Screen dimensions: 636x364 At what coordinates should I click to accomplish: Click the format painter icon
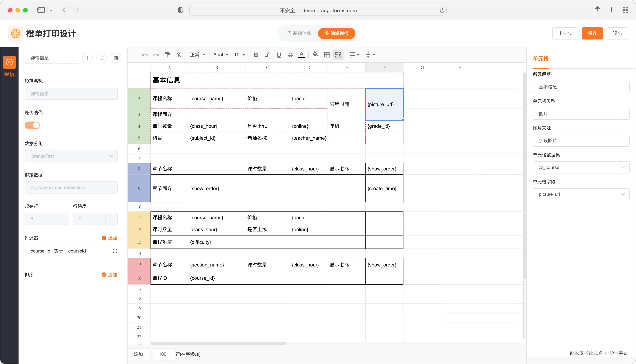click(x=168, y=55)
